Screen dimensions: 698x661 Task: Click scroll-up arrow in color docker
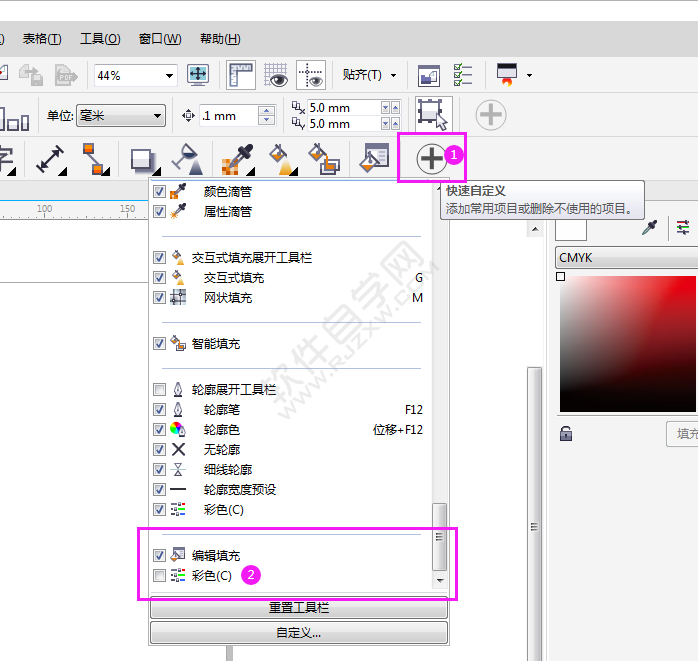tap(535, 230)
